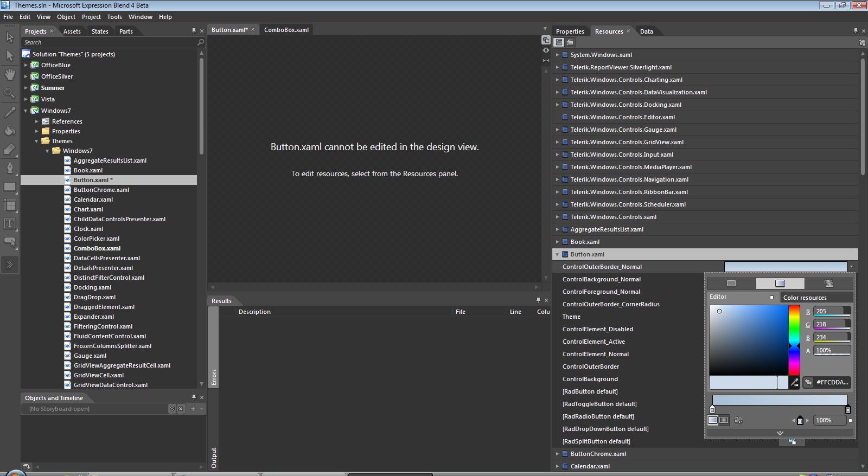
Task: Pin the Results panel
Action: 538,300
